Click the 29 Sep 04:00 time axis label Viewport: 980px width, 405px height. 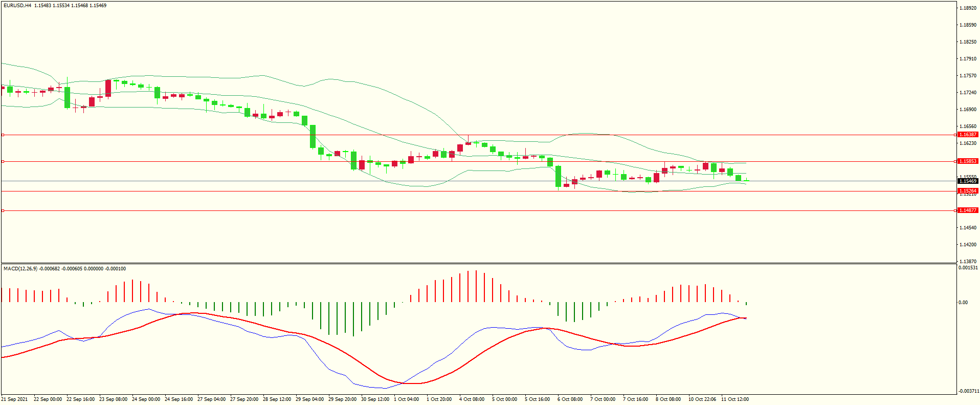(309, 399)
